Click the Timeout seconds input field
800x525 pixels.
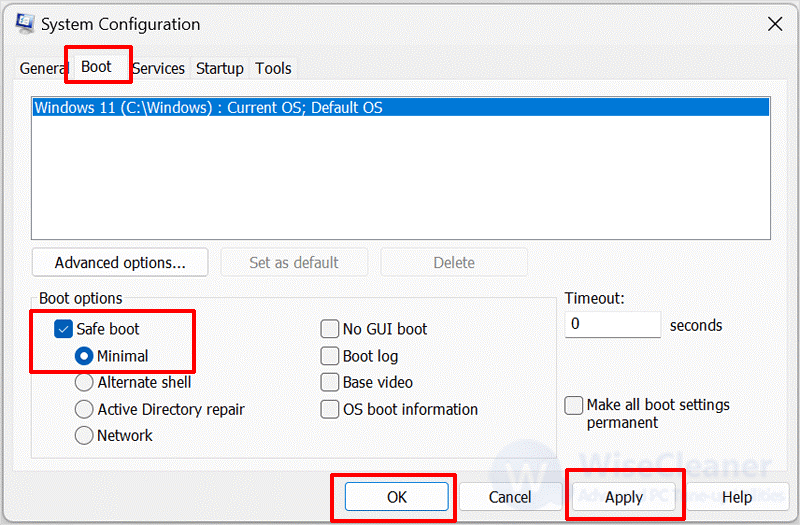pos(613,324)
